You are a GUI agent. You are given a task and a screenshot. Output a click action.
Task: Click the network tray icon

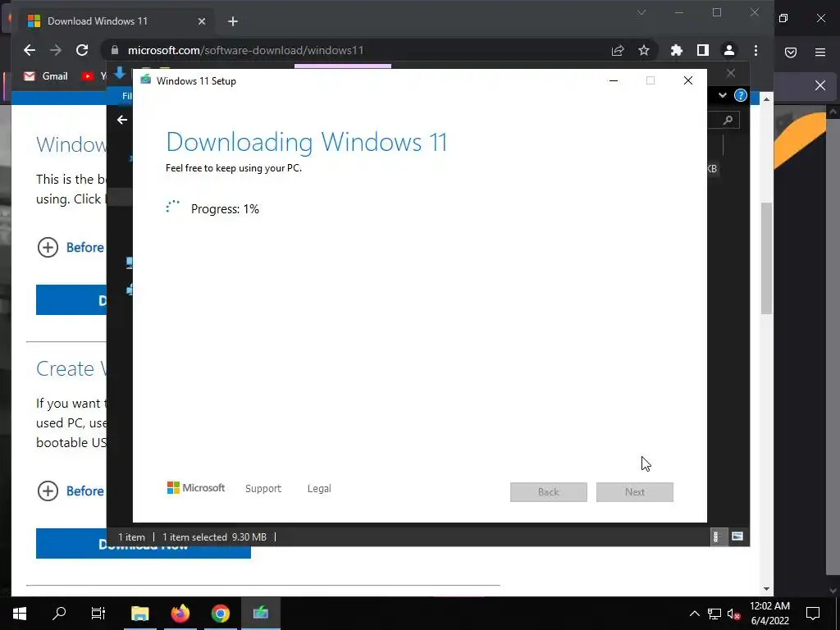click(x=714, y=614)
